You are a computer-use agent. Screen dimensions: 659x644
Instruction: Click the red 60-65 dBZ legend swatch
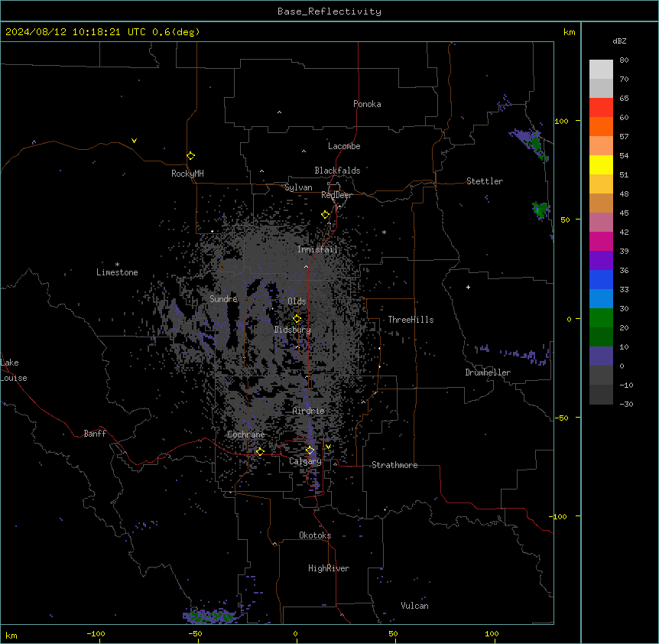click(601, 108)
